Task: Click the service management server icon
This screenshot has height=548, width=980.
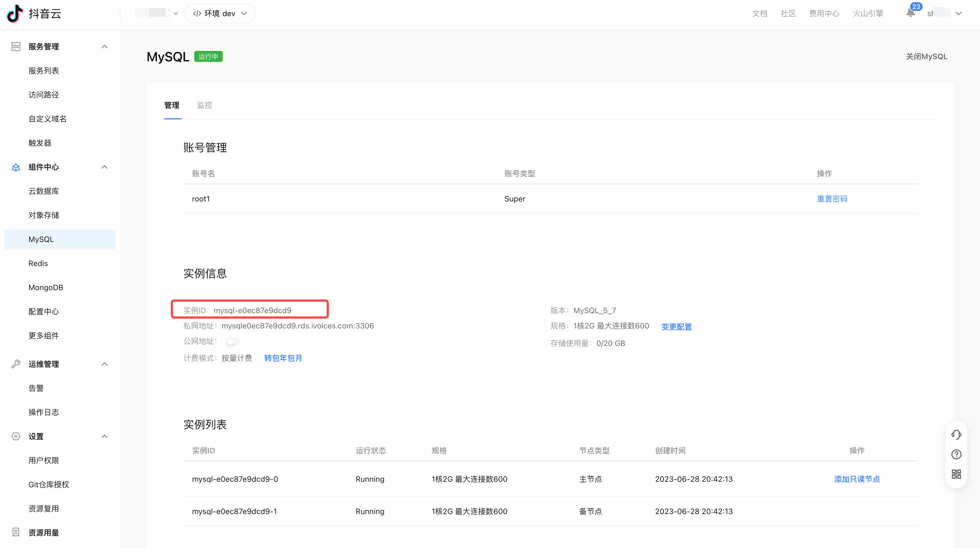Action: click(16, 47)
